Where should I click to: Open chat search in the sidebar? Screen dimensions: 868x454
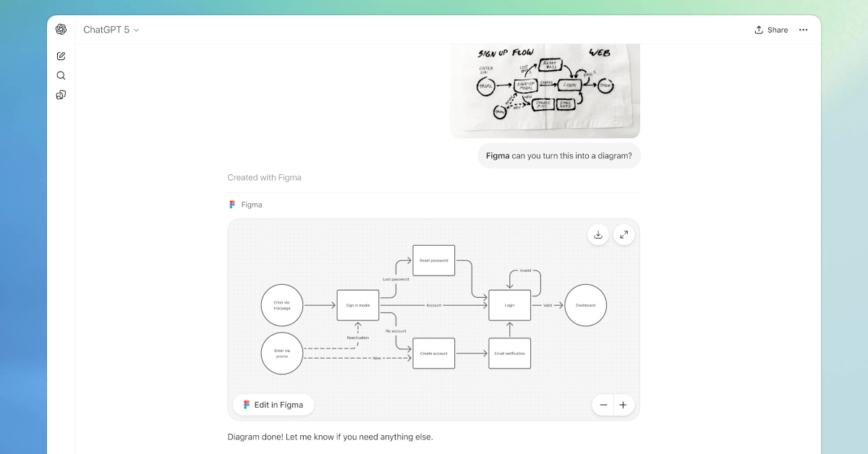click(61, 75)
